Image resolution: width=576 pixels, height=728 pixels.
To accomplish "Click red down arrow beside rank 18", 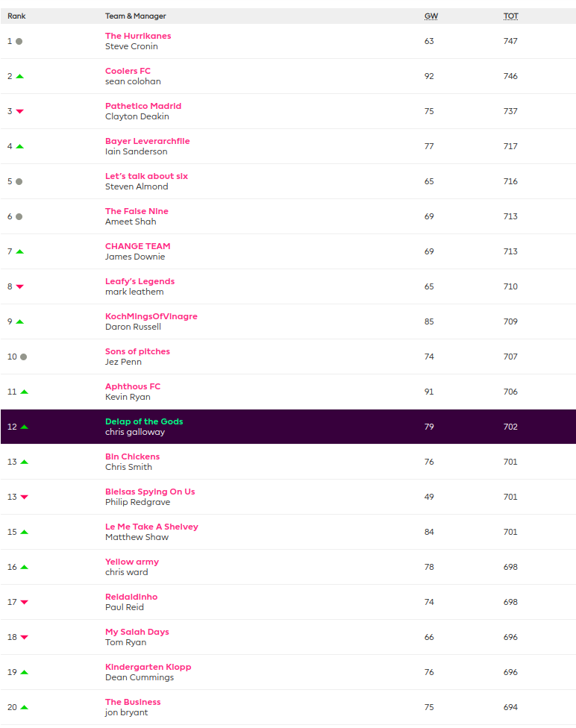I will pyautogui.click(x=24, y=637).
